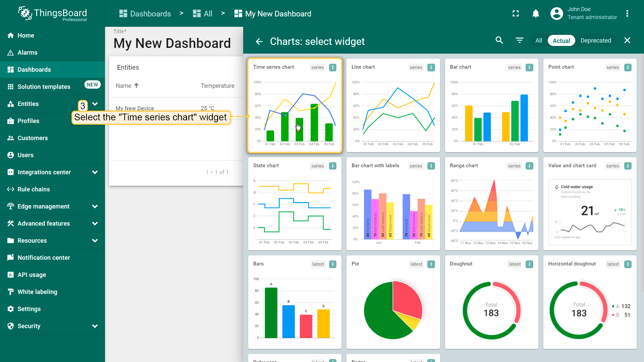Select the Time series chart widget
644x362 pixels.
click(294, 106)
